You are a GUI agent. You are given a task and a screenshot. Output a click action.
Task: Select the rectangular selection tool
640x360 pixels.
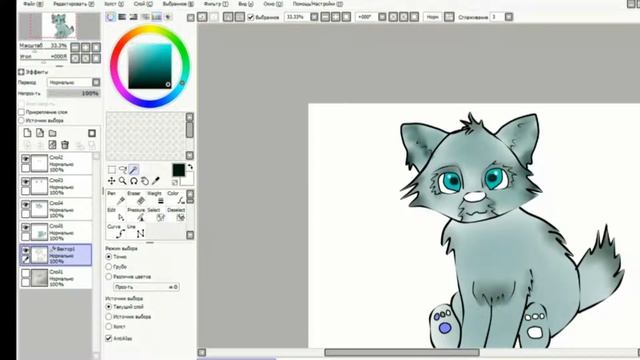tap(111, 169)
